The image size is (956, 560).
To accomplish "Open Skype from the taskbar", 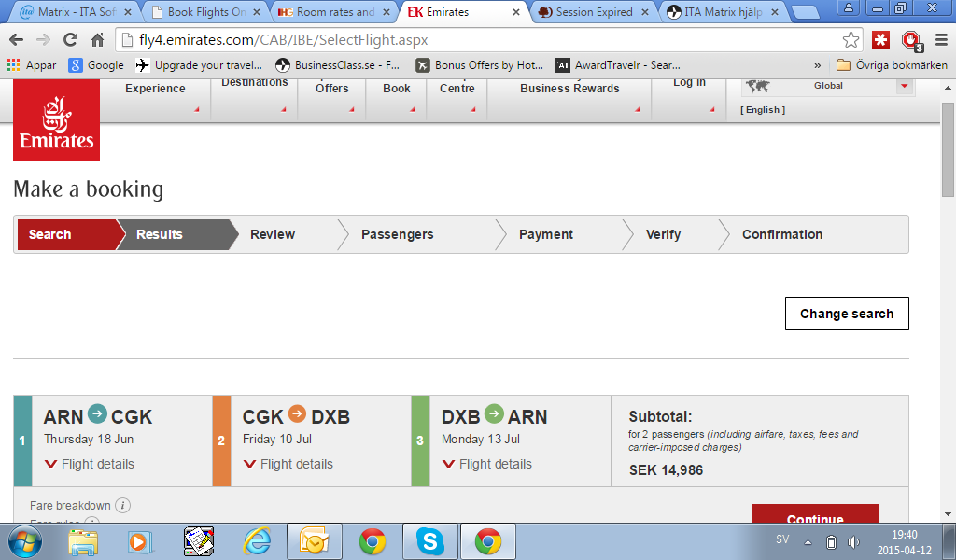I will tap(429, 541).
